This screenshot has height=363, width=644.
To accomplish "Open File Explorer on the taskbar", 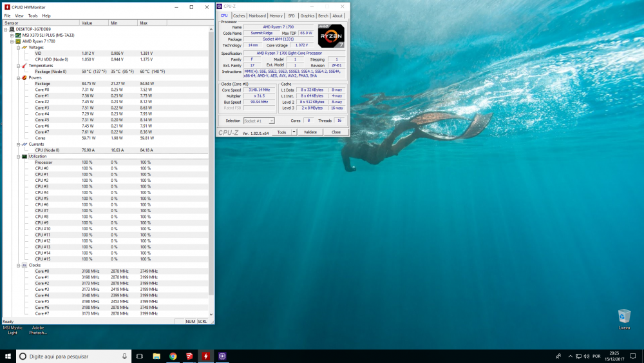I will click(156, 356).
